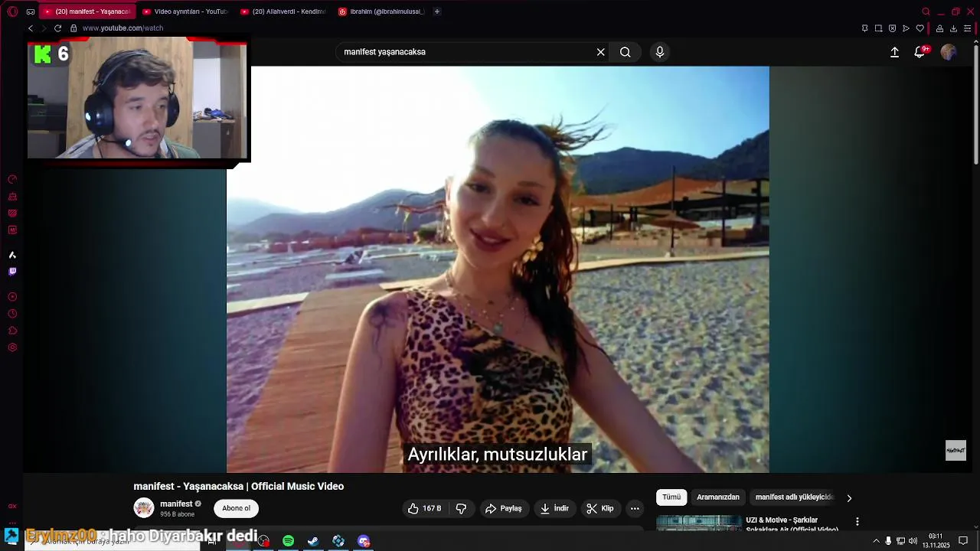Open the player arrow icon in toolbar
Screen dimensions: 980x551
tap(906, 28)
